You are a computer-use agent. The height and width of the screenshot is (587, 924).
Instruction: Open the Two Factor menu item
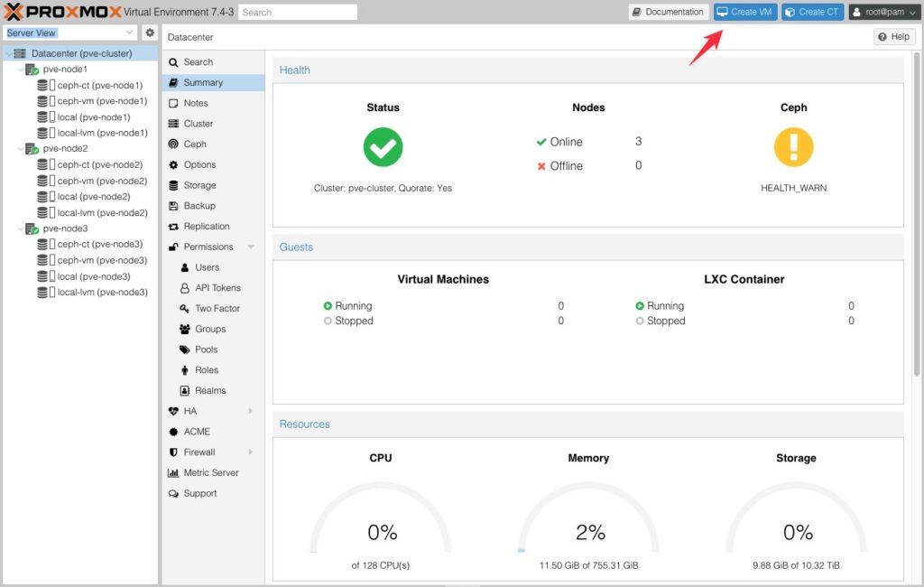coord(213,309)
